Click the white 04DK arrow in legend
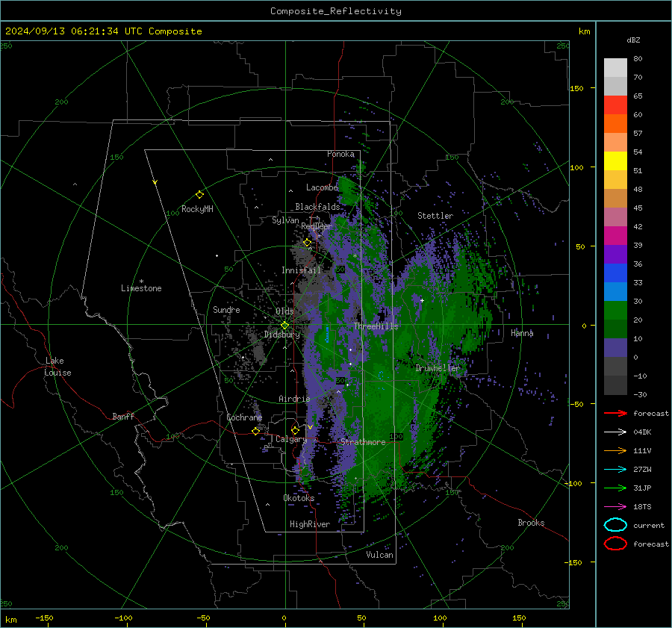Image resolution: width=672 pixels, height=628 pixels. coord(615,432)
